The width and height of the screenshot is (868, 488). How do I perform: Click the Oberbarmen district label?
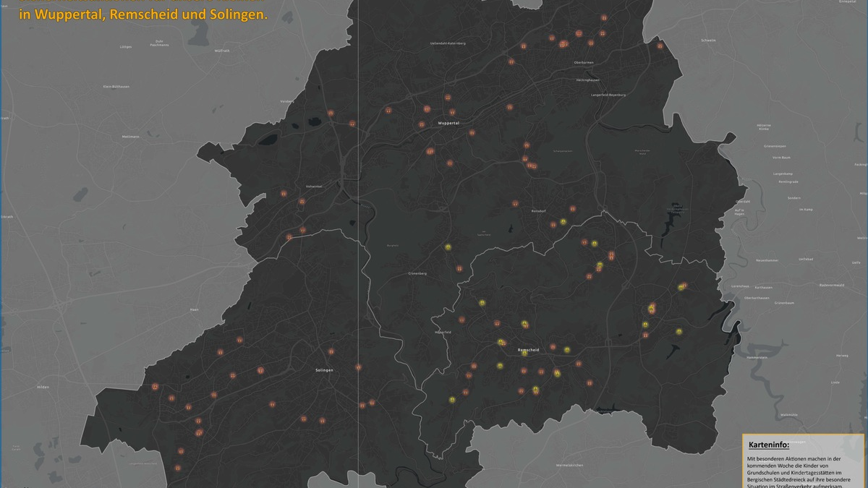[584, 62]
